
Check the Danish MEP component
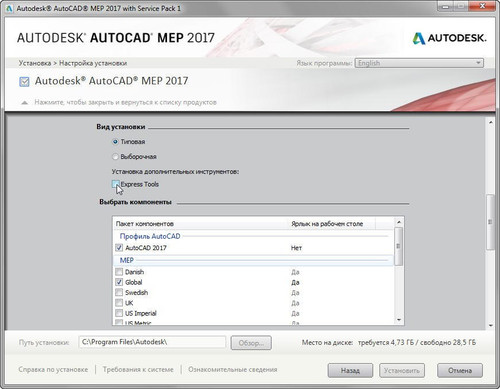(119, 272)
